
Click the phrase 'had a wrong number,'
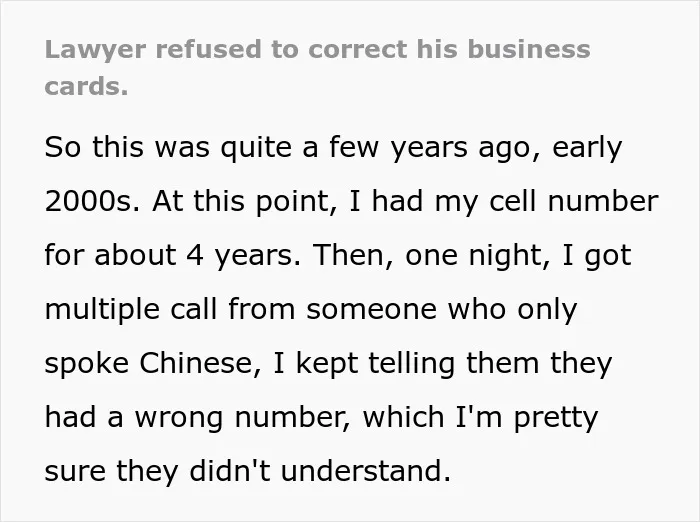tap(197, 418)
